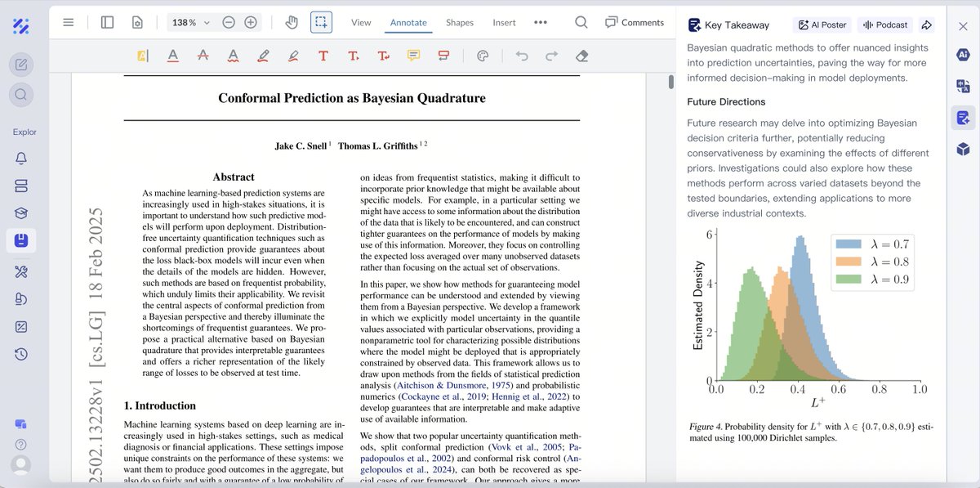Switch to the View tab
980x488 pixels.
click(x=361, y=22)
